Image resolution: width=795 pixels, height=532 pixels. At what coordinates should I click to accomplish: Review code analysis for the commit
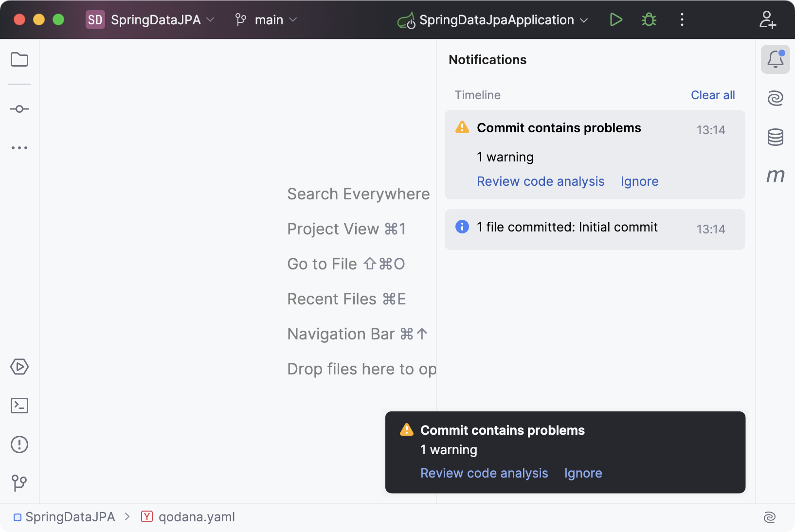click(x=541, y=181)
